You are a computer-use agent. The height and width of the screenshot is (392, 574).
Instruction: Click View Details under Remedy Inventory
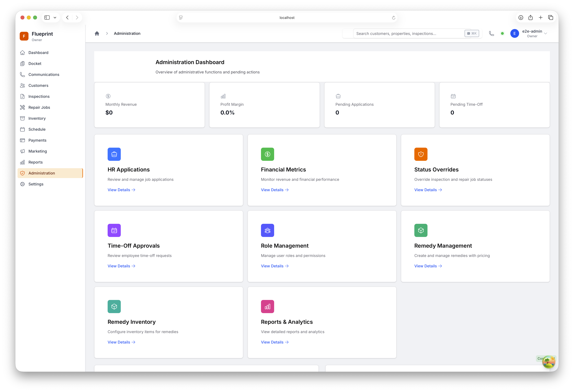(x=121, y=342)
